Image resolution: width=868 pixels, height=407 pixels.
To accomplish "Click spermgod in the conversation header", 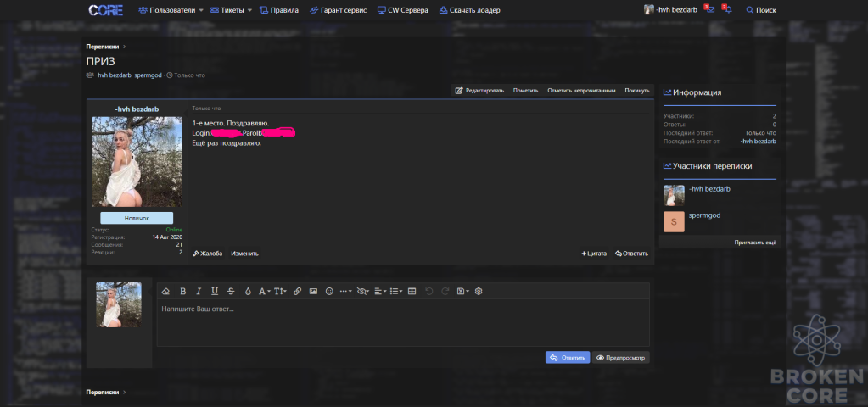I will [x=148, y=75].
